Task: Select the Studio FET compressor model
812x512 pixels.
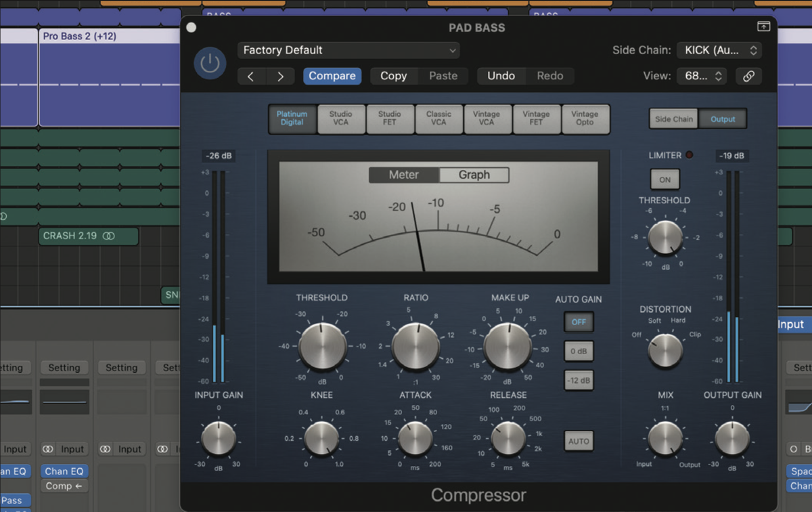Action: click(x=390, y=119)
